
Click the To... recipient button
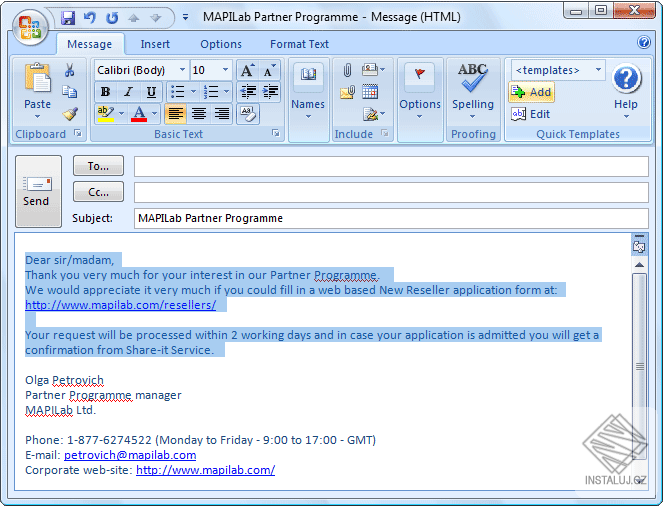(98, 166)
